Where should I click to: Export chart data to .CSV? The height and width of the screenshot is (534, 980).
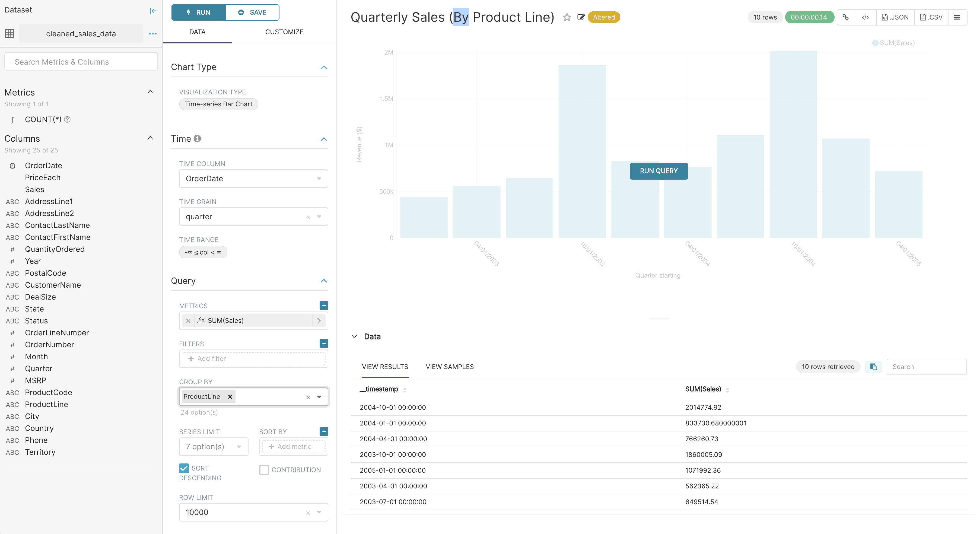pyautogui.click(x=931, y=17)
